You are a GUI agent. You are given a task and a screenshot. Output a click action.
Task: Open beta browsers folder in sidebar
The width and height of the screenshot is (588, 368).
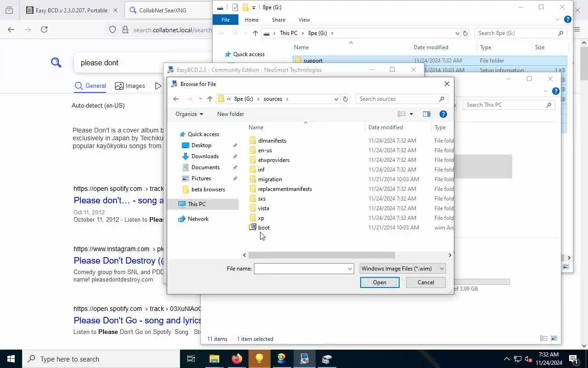click(208, 190)
